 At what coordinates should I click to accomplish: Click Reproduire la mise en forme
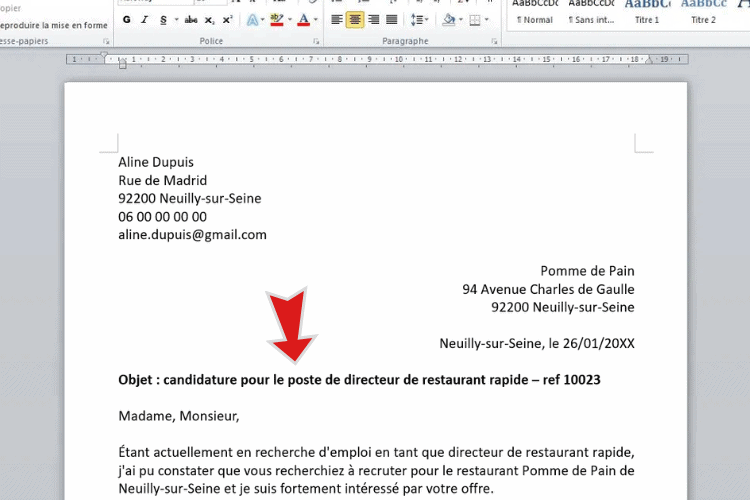55,25
